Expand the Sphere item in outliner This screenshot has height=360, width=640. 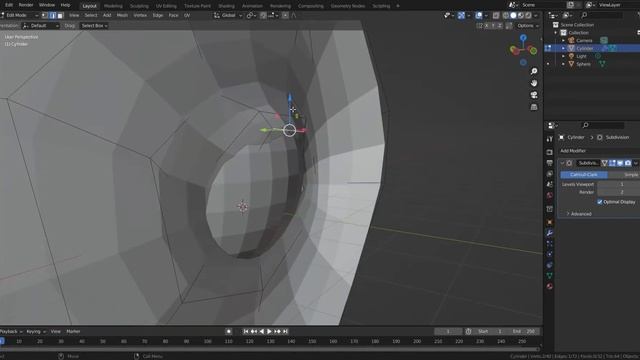[x=563, y=64]
